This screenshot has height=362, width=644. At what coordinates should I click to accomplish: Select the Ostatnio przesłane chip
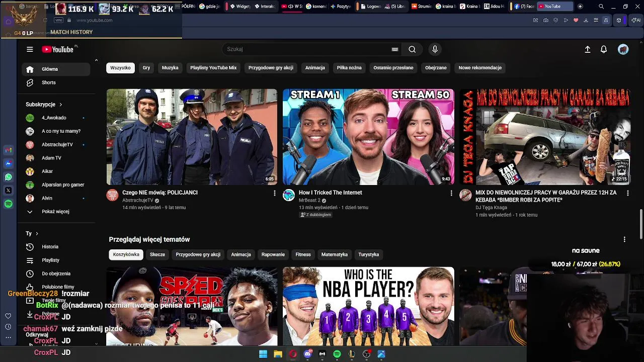393,68
